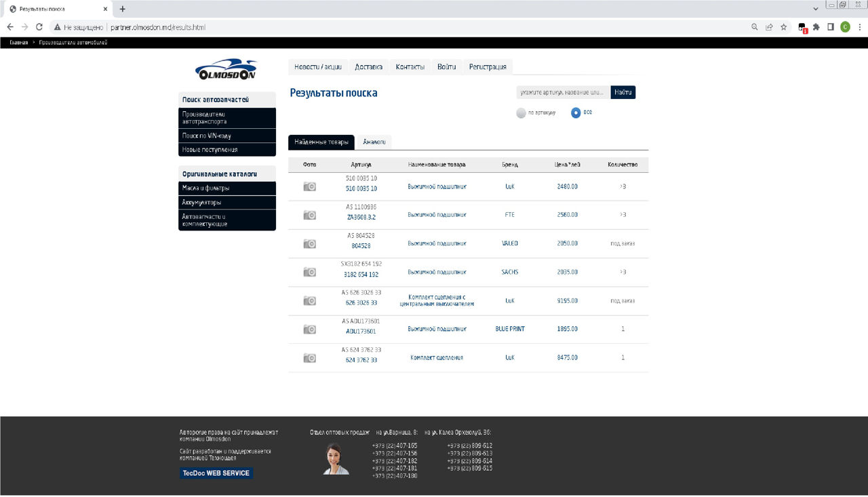Click the Количество column header
Screen dimensions: 868x497
point(623,165)
